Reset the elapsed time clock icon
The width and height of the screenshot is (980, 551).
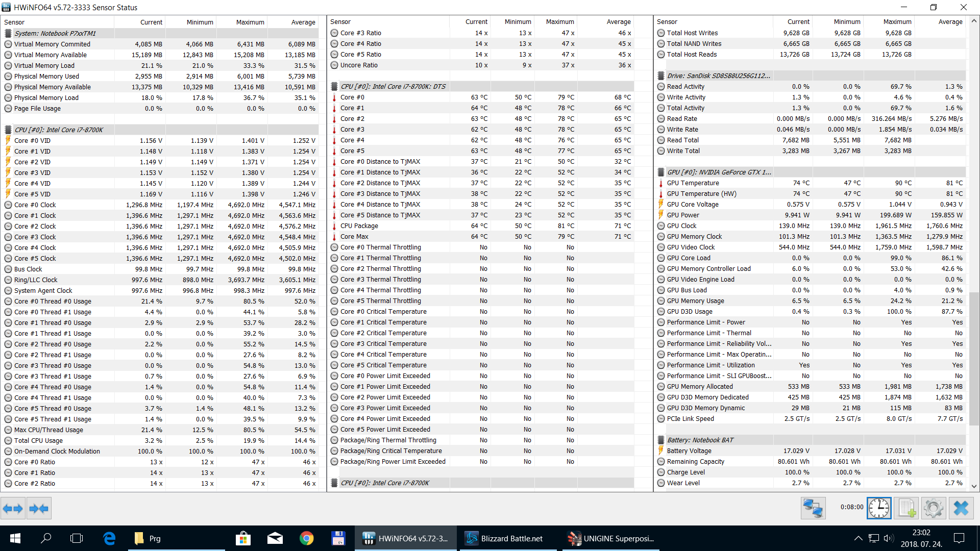(879, 508)
